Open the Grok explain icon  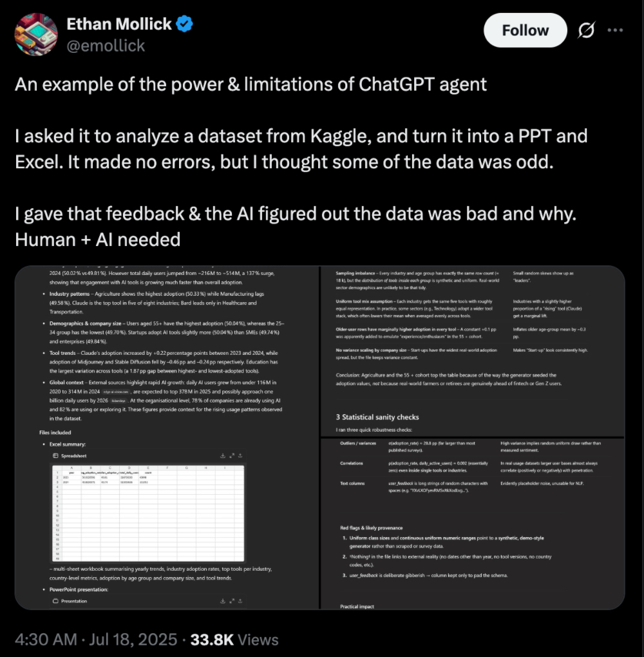[587, 30]
